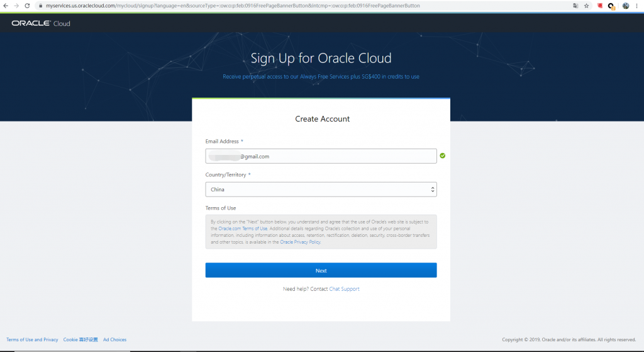Click the Ad Choices footer link
The height and width of the screenshot is (352, 644).
114,339
